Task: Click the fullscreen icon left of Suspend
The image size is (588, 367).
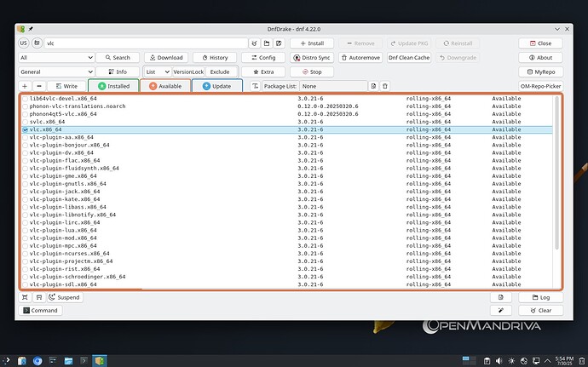Action: [x=25, y=297]
